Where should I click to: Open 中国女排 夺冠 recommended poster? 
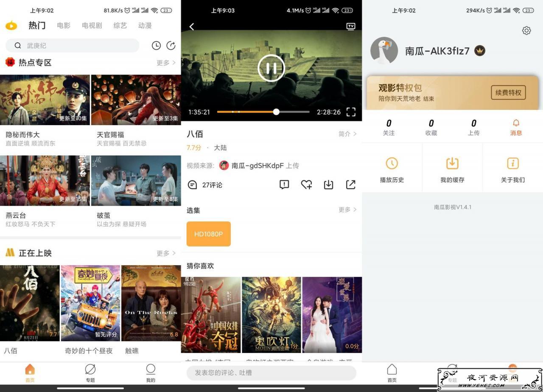(x=211, y=315)
